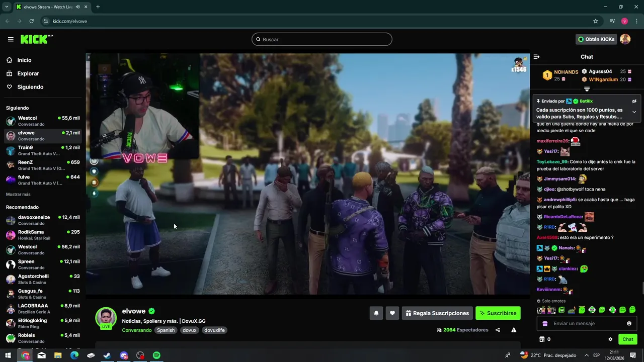The image size is (644, 362).
Task: Expand the gift leaderboard with down arrow
Action: 587,89
